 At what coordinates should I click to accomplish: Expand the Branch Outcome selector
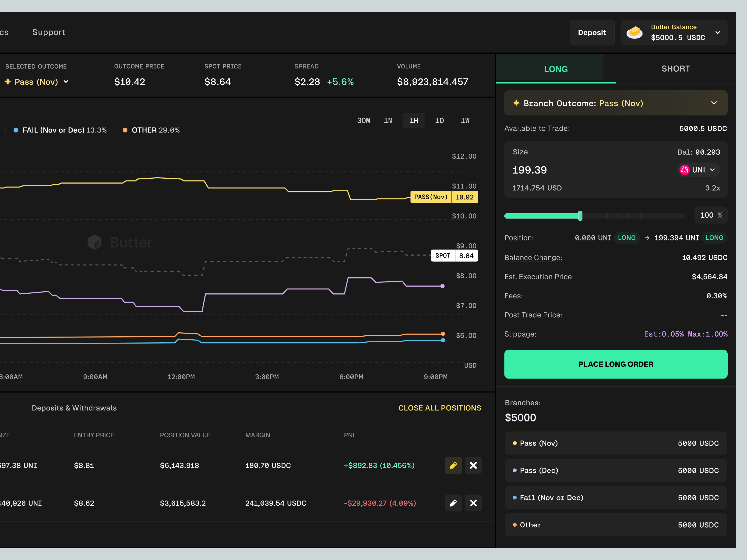[616, 103]
